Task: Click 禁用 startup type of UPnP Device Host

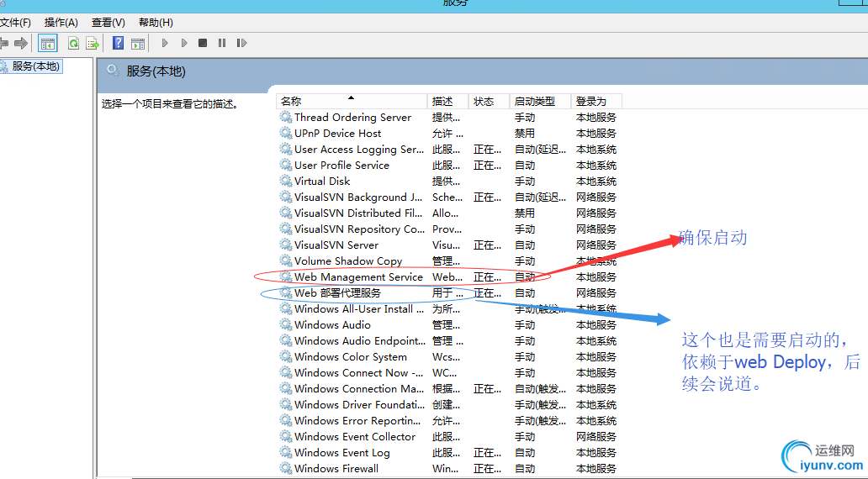Action: point(525,134)
